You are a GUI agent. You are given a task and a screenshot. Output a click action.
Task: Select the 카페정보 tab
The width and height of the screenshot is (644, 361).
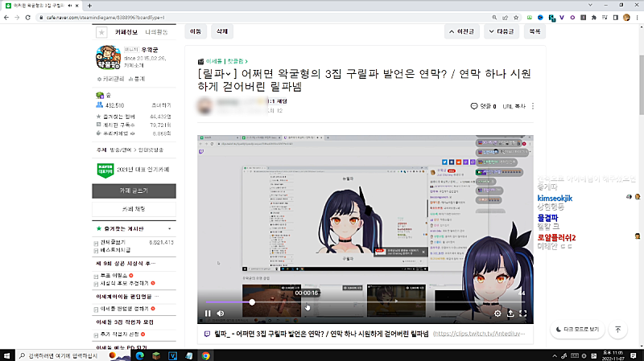(127, 33)
